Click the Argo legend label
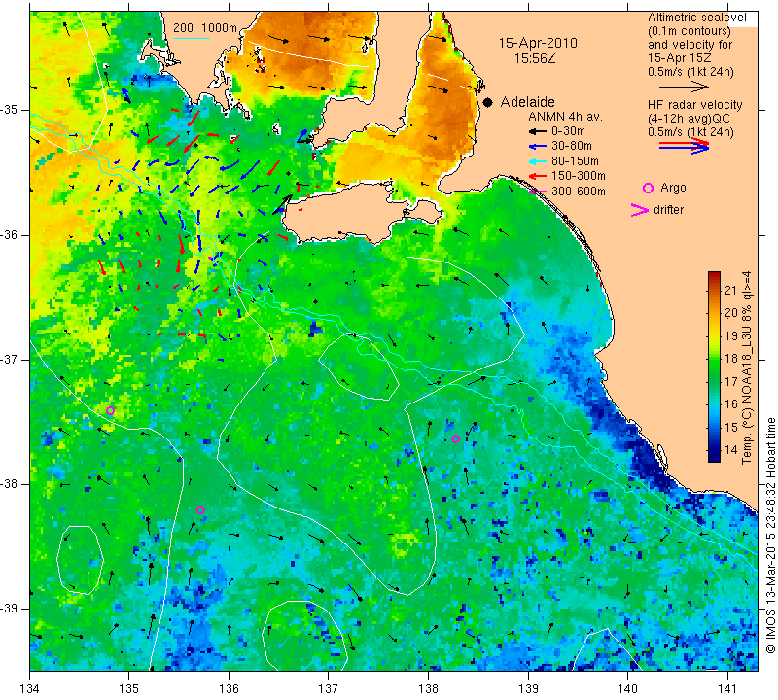Screen dimensions: 778x700 673,188
